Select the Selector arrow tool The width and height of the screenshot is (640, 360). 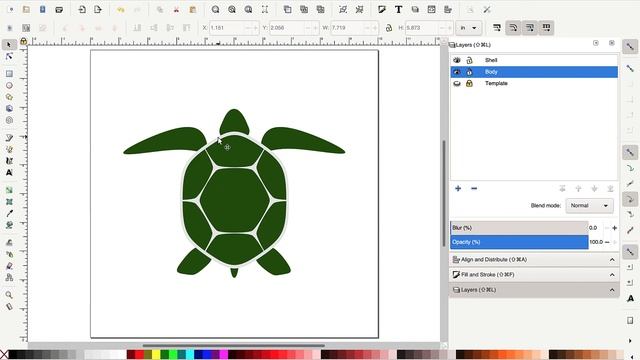9,44
